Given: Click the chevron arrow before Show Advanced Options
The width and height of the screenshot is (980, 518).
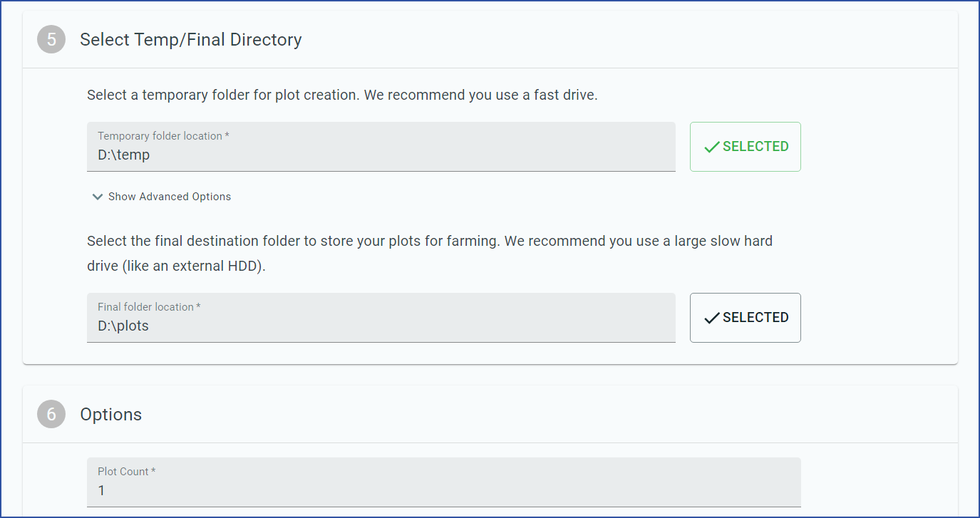Looking at the screenshot, I should pyautogui.click(x=98, y=197).
